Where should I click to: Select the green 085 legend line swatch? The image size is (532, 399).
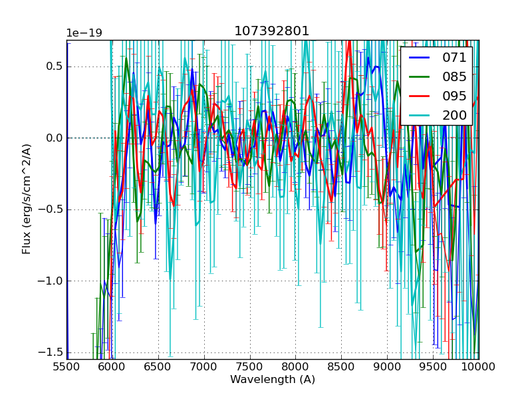[x=419, y=77]
